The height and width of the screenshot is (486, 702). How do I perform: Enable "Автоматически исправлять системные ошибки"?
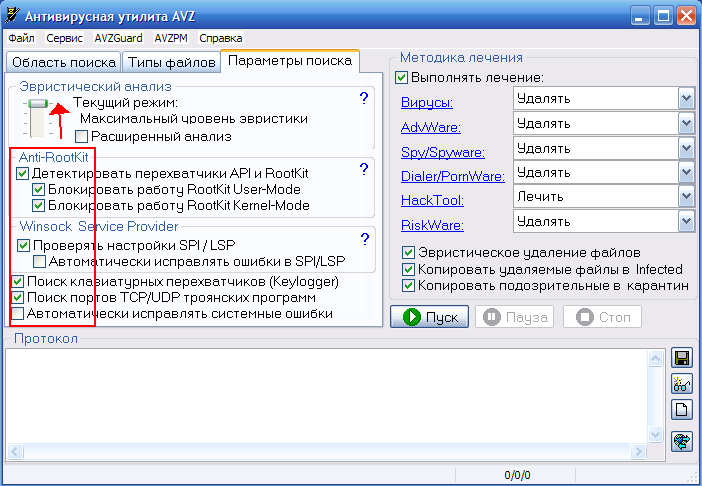(17, 313)
